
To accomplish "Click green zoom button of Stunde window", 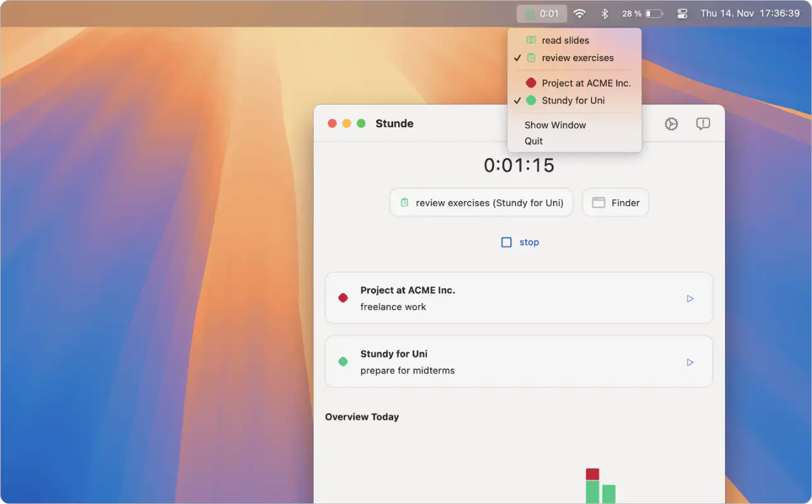I will [x=361, y=123].
